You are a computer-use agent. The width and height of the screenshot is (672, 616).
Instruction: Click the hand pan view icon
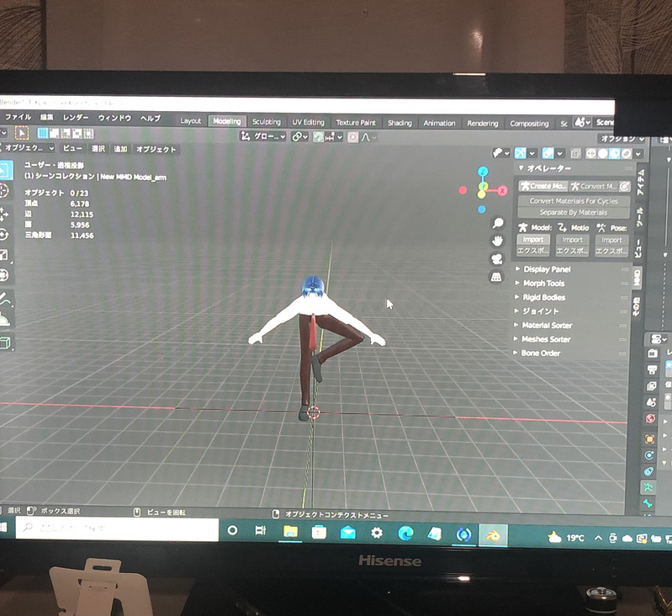(x=497, y=241)
